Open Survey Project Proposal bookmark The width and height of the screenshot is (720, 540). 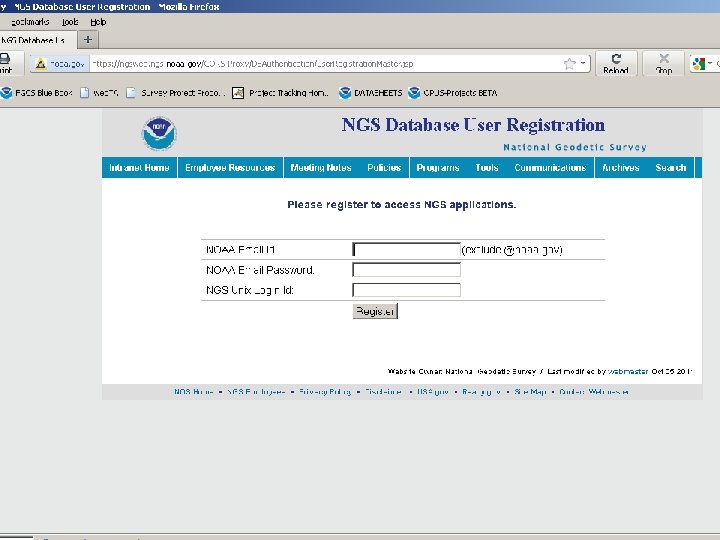tap(176, 93)
